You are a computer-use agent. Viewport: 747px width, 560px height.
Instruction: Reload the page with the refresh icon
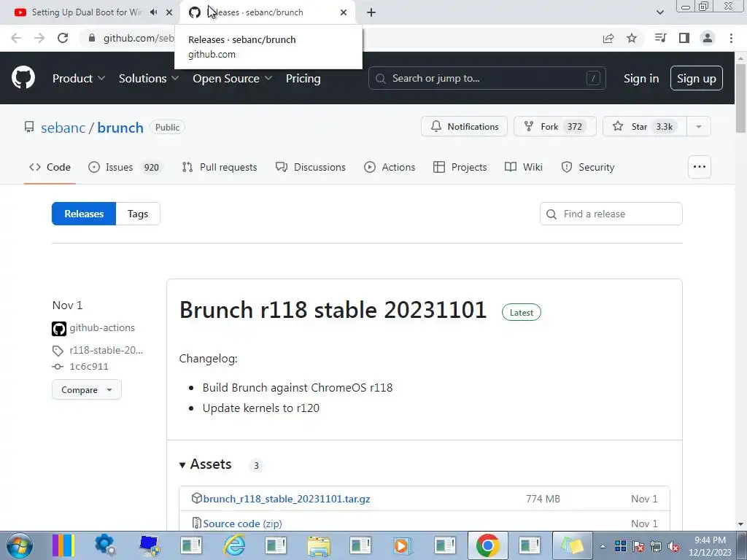[63, 38]
